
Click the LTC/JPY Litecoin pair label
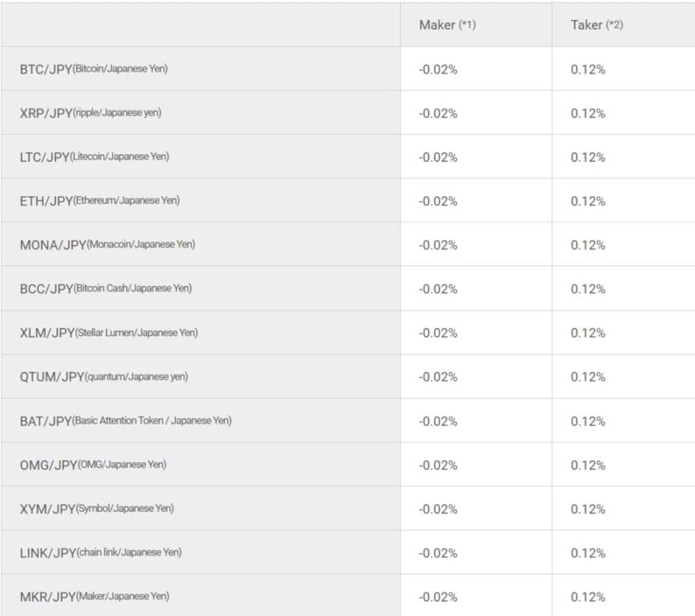point(94,157)
